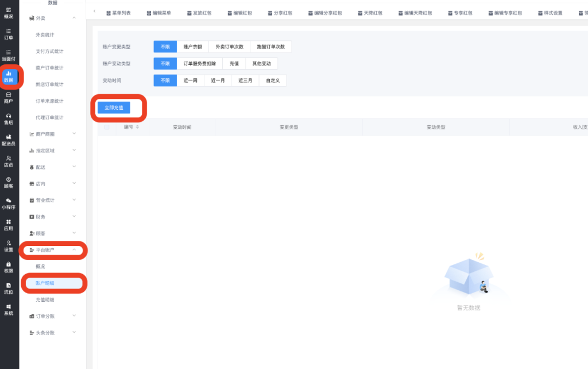Open the 商户 sidebar icon
Image resolution: width=588 pixels, height=369 pixels.
tap(9, 98)
